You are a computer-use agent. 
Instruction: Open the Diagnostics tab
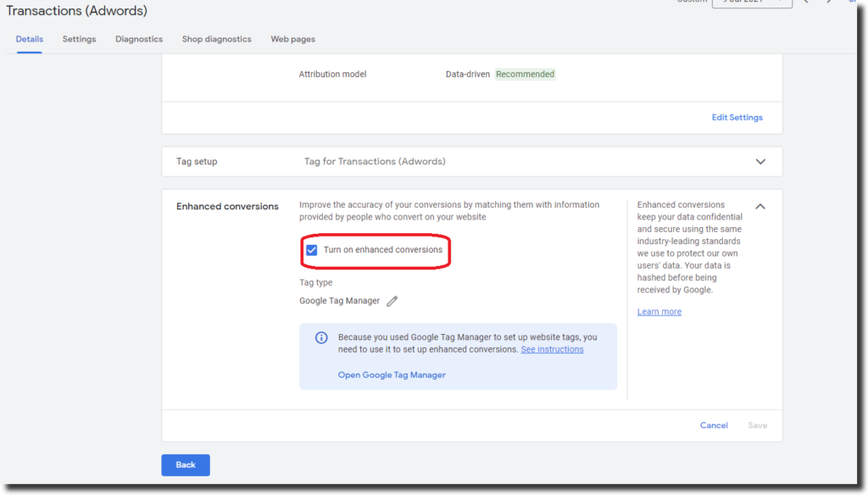[x=138, y=39]
